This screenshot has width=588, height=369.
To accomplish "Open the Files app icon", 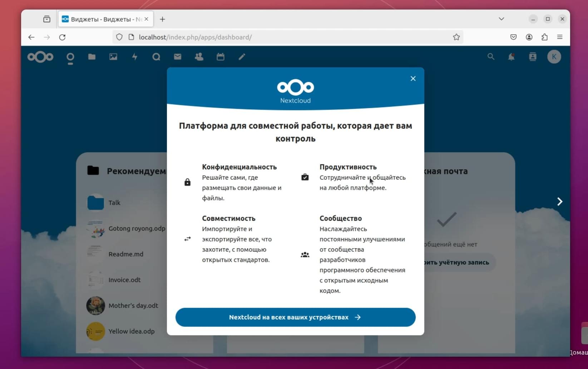I will (92, 56).
